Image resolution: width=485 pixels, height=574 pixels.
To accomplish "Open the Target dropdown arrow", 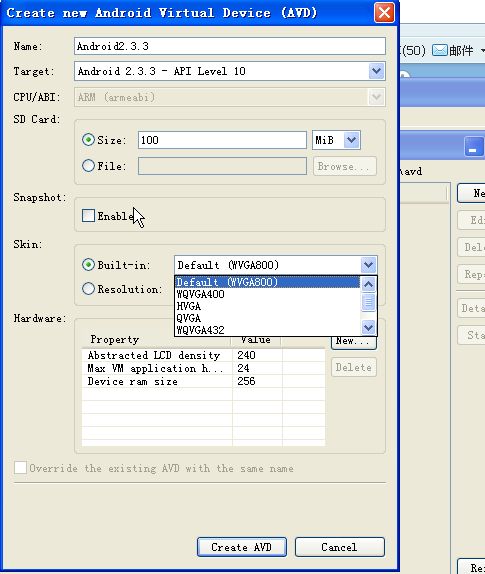I will 376,71.
